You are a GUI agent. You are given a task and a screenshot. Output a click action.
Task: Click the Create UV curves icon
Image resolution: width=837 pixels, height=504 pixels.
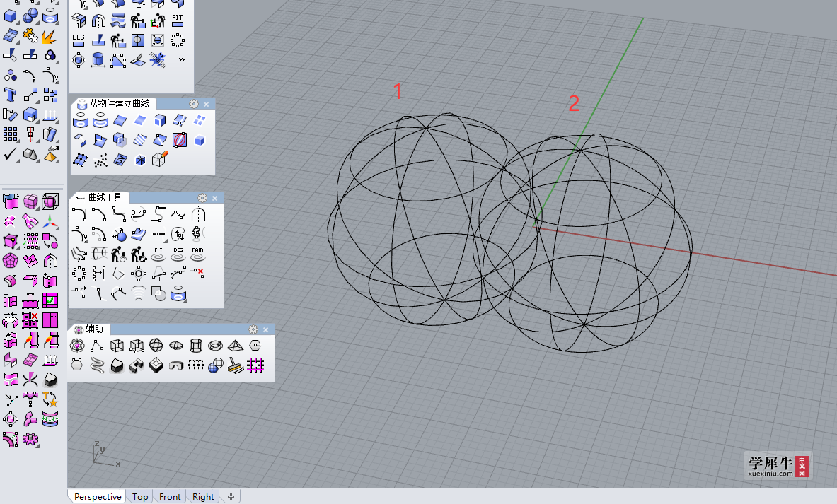pos(120,160)
